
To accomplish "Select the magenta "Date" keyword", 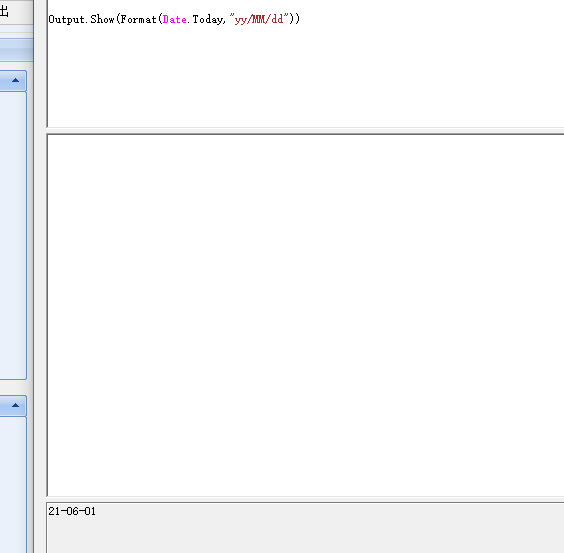I will pyautogui.click(x=174, y=19).
